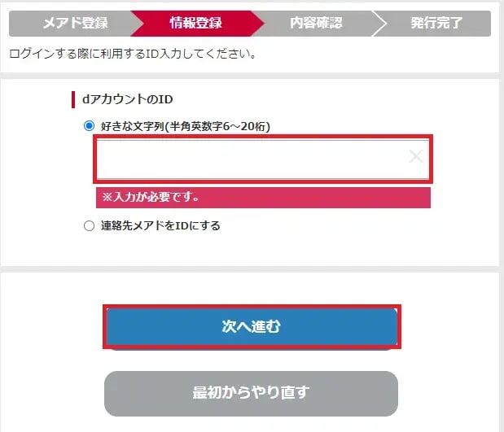Go to the メアド登録 step

click(75, 23)
